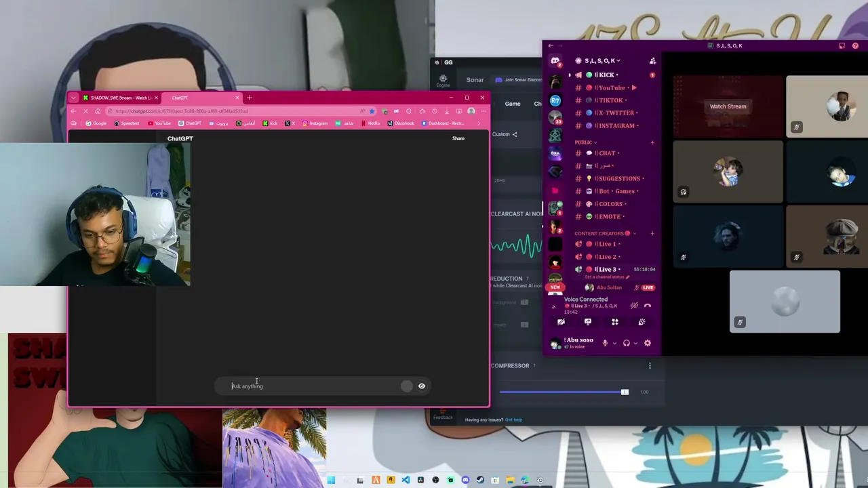Expand the S,L,S,O,K server menu
This screenshot has width=868, height=488.
point(602,61)
